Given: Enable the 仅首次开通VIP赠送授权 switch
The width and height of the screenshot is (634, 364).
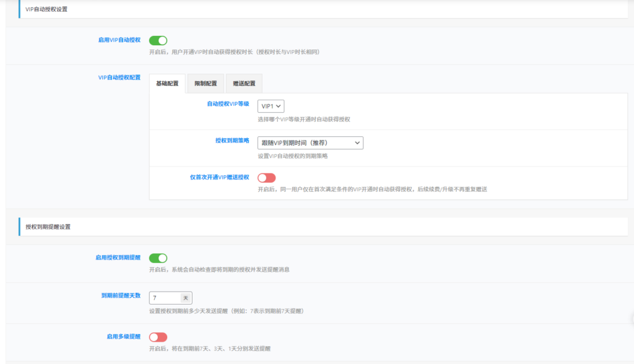Looking at the screenshot, I should (x=266, y=178).
